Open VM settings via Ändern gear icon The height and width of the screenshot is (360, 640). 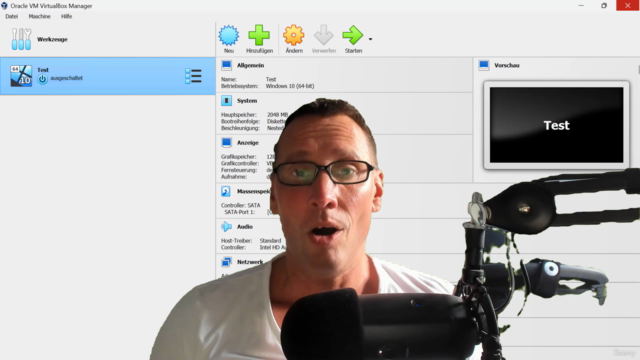[x=294, y=35]
